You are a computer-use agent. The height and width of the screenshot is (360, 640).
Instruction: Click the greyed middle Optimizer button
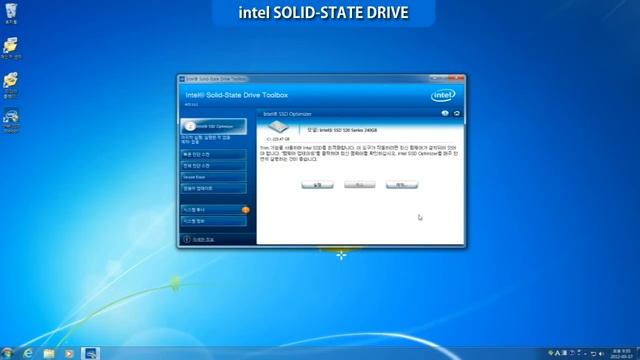[x=359, y=185]
